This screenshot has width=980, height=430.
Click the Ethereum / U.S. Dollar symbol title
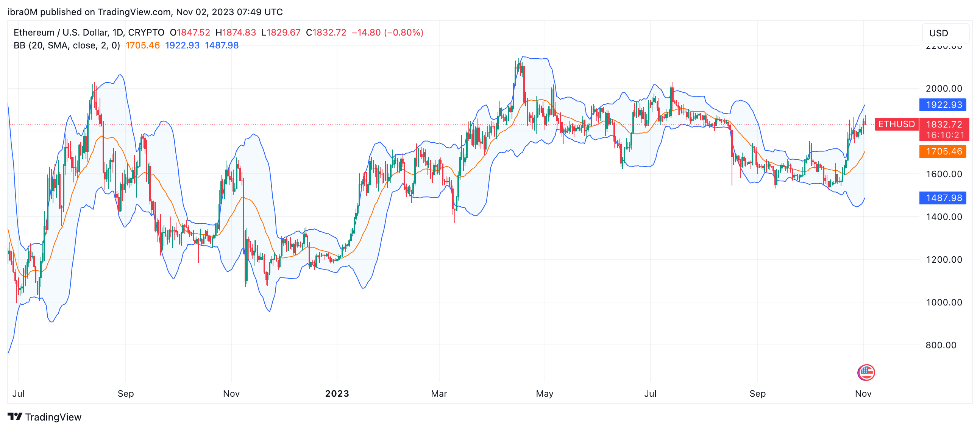(x=89, y=33)
